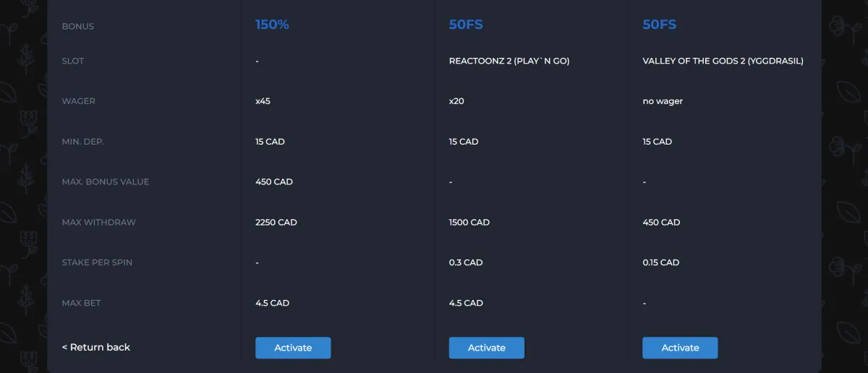Click 15 CAD min deposit in Reactoonz column
This screenshot has height=373, width=868.
tap(464, 142)
